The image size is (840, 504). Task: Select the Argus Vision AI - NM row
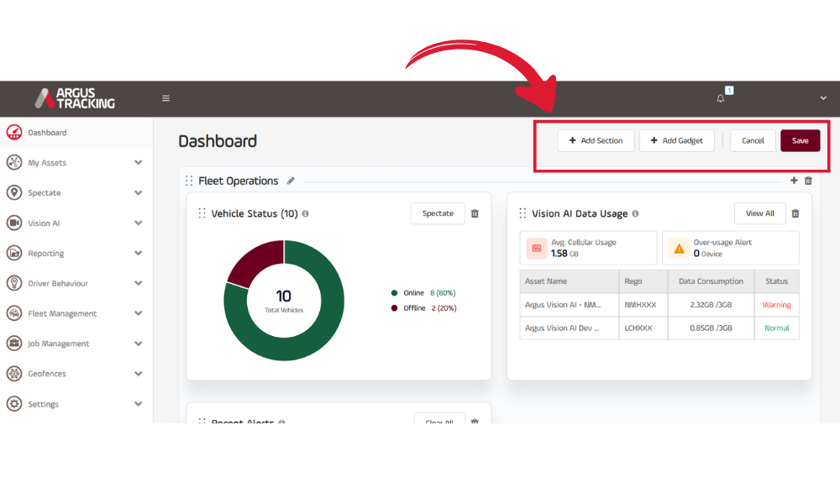pos(659,305)
